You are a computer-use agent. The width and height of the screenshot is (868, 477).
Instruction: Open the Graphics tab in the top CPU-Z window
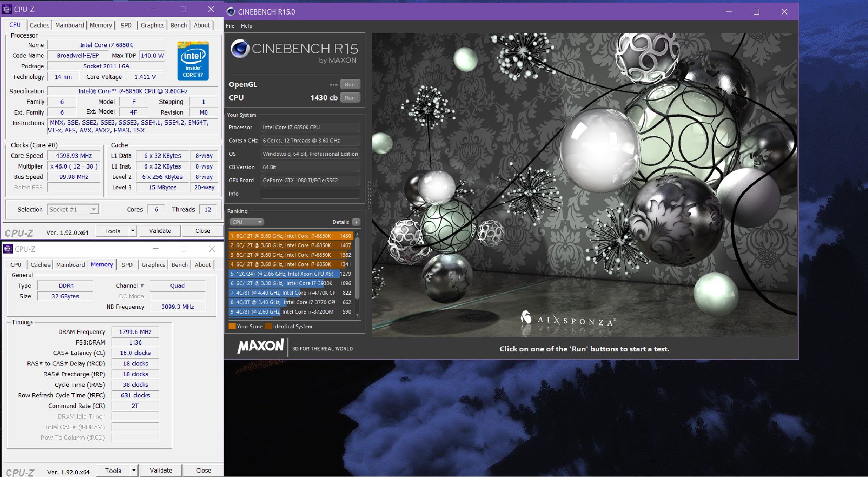pyautogui.click(x=152, y=25)
